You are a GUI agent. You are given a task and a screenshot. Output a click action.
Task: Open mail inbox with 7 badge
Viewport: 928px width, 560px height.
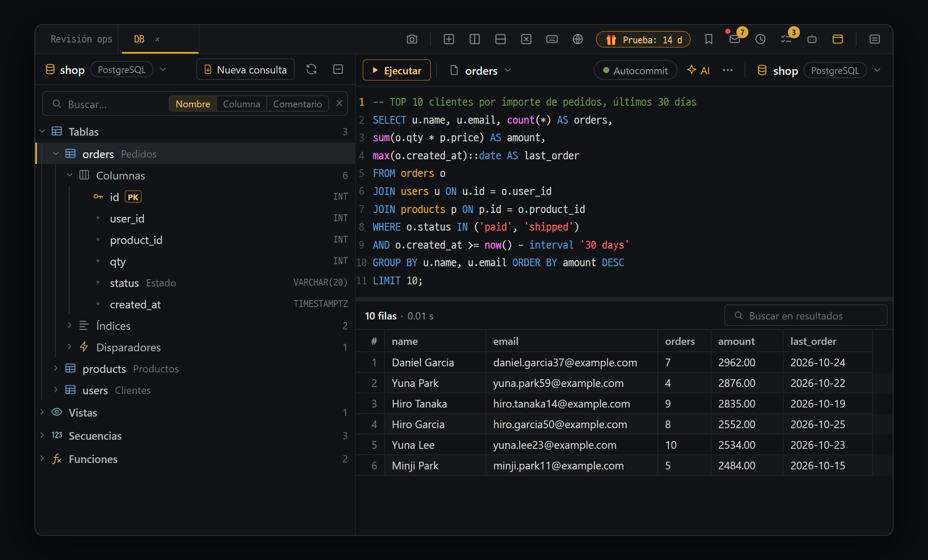pyautogui.click(x=735, y=40)
